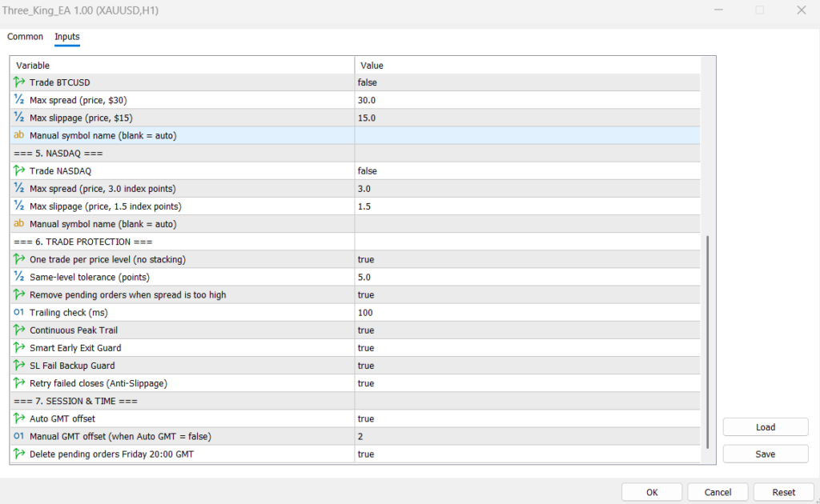Screen dimensions: 820x504
Task: Click the Cancel button
Action: click(717, 492)
